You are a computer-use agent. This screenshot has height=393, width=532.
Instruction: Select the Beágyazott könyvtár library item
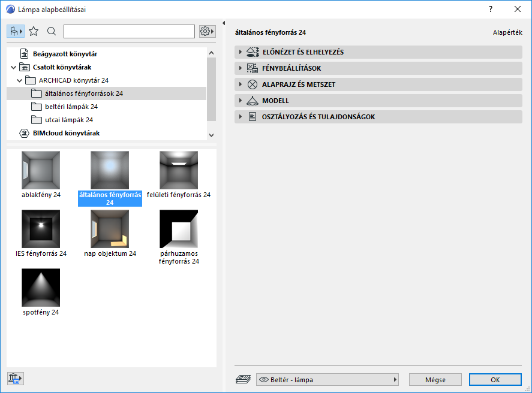(65, 54)
